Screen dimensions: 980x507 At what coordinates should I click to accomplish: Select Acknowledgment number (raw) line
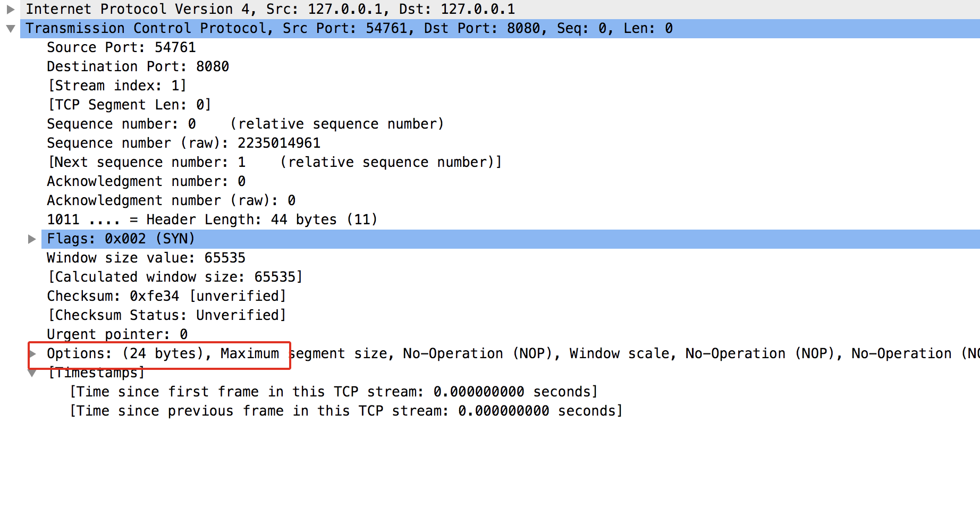(171, 200)
